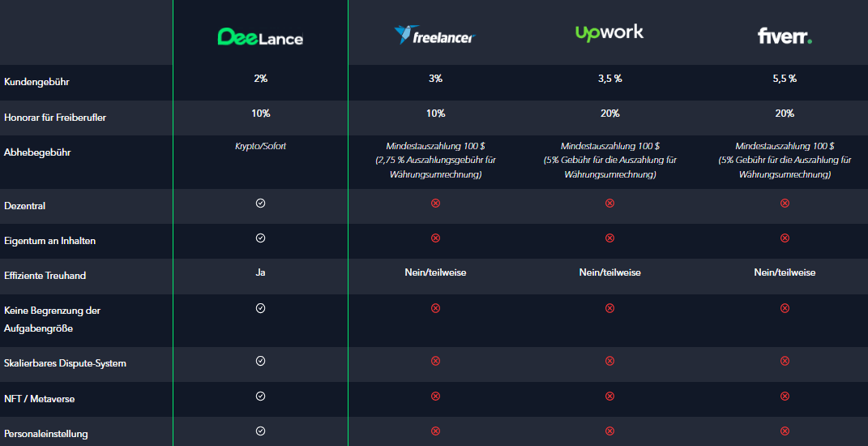Click the Upwork logo

(609, 32)
